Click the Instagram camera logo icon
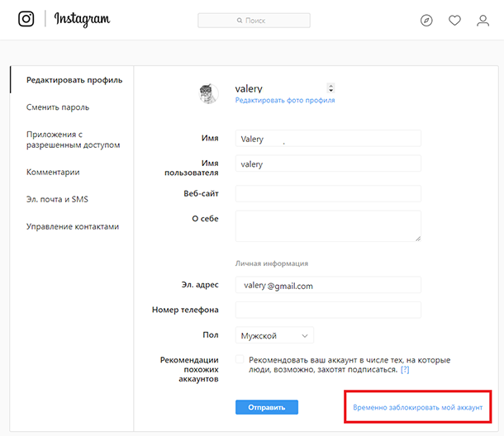This screenshot has height=436, width=504. 26,19
